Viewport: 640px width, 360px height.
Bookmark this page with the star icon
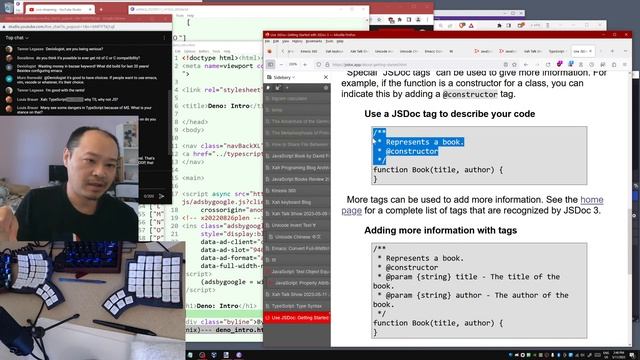(x=514, y=64)
